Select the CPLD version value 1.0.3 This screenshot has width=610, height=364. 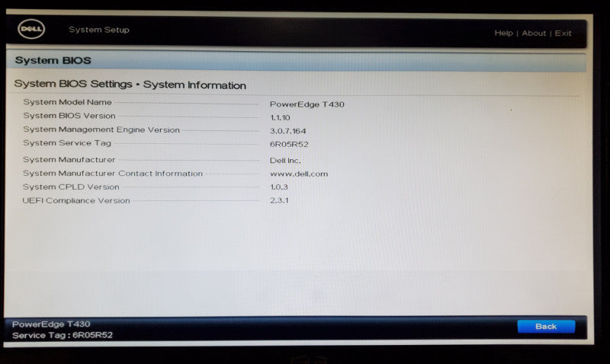point(279,187)
